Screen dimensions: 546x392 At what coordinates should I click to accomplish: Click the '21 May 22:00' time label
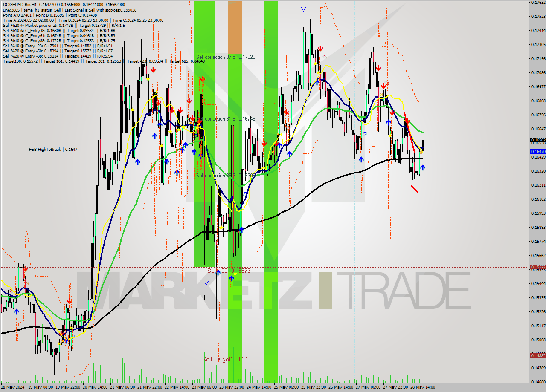pos(150,387)
